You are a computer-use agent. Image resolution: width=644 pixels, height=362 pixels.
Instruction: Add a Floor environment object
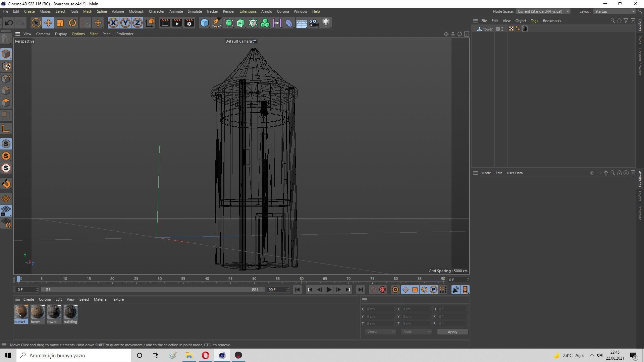pos(302,23)
